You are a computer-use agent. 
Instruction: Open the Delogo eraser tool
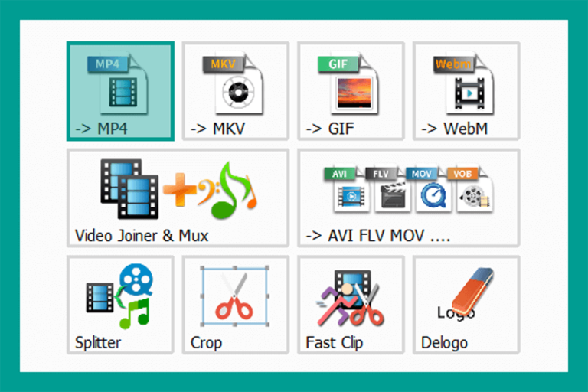pos(466,305)
